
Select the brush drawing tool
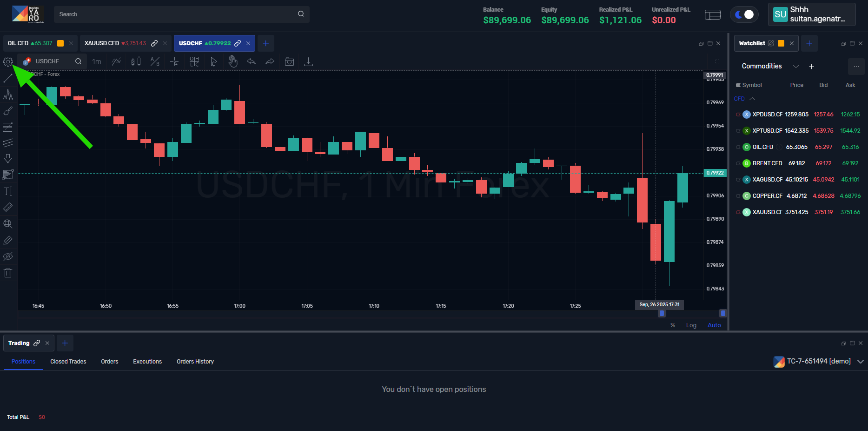(x=8, y=111)
